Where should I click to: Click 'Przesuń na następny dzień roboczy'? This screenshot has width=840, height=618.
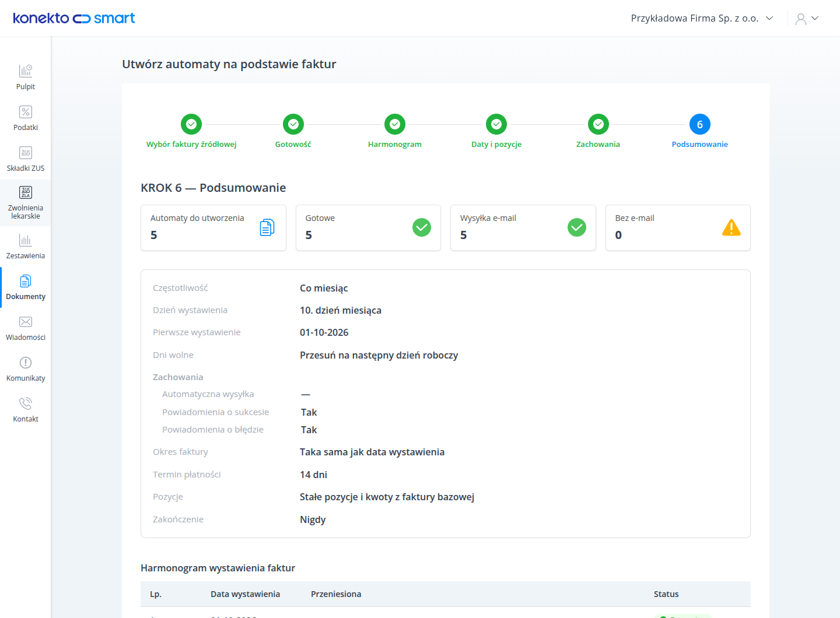[379, 355]
